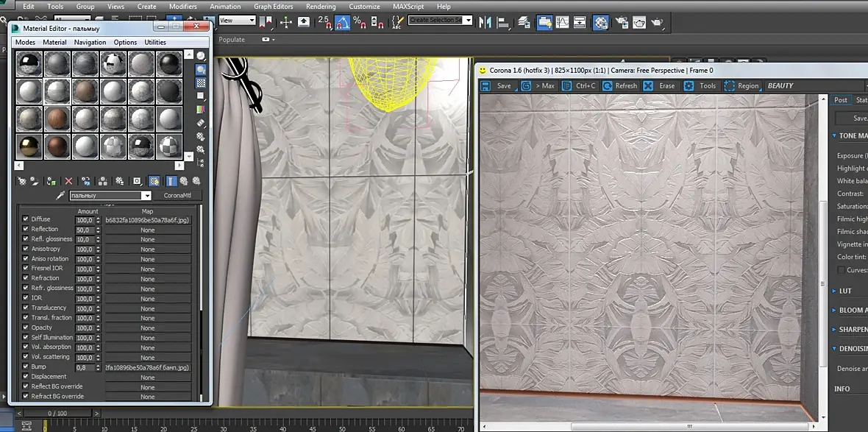Open the Rendering menu
The image size is (868, 432).
pos(321,7)
